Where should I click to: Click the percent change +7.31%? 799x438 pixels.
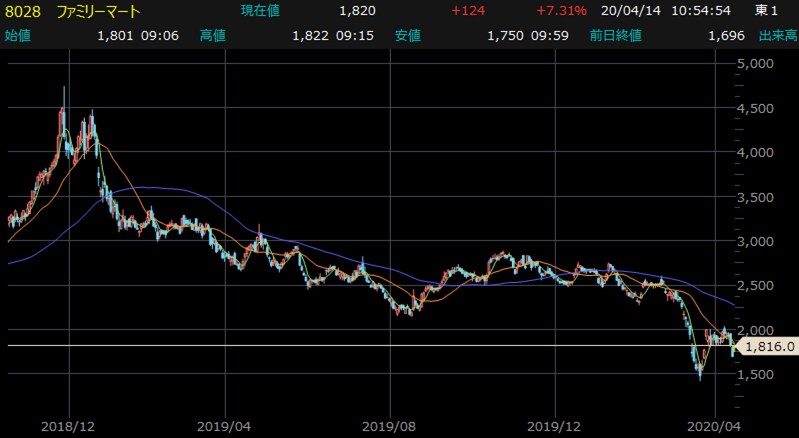point(561,11)
